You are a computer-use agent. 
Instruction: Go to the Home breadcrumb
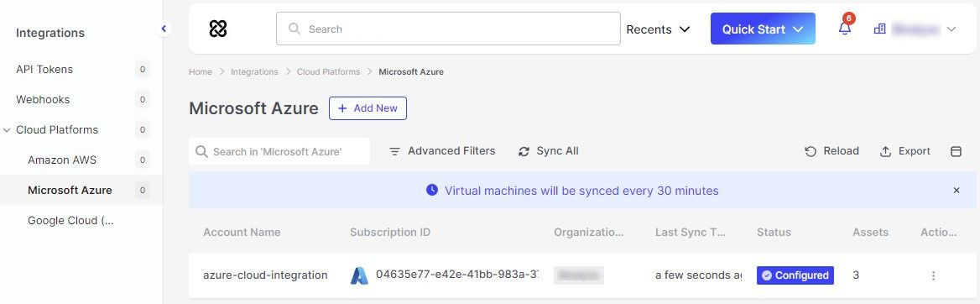pyautogui.click(x=200, y=72)
